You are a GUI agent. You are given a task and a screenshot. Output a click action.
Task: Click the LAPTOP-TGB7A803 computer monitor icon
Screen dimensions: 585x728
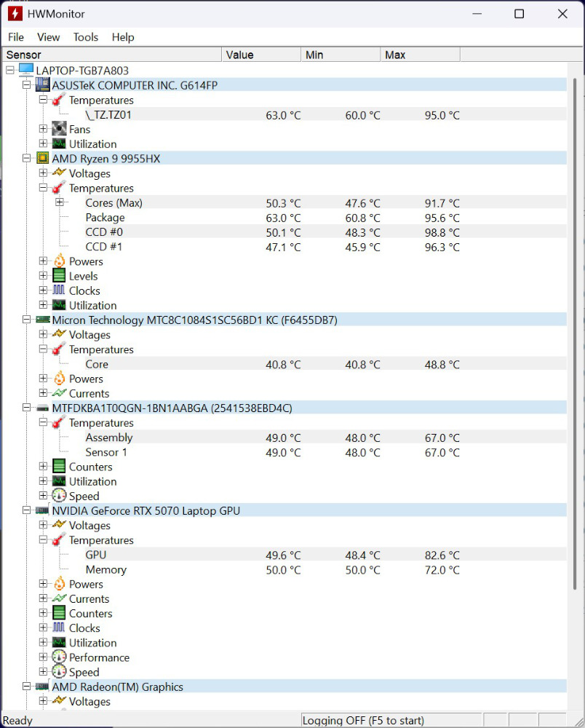pos(26,70)
